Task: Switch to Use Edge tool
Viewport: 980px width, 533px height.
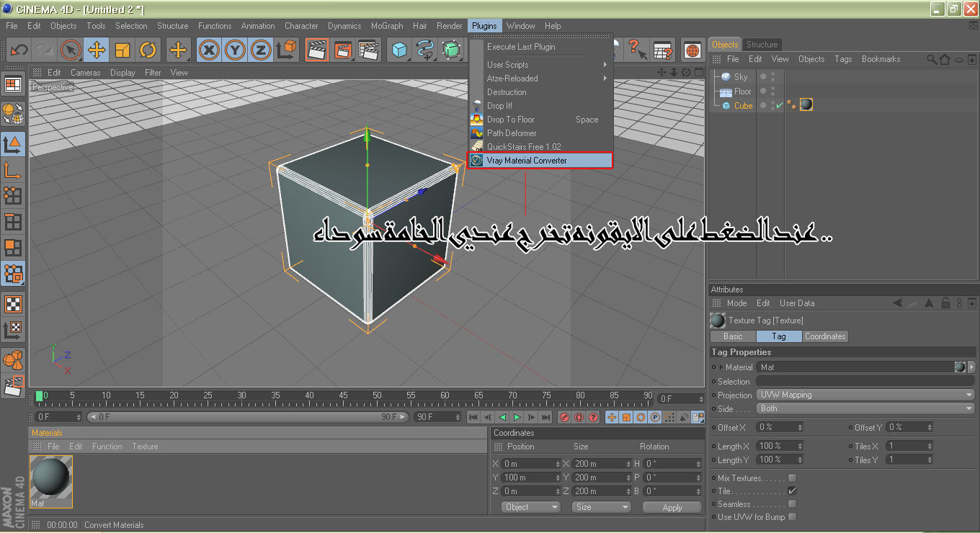Action: [13, 222]
